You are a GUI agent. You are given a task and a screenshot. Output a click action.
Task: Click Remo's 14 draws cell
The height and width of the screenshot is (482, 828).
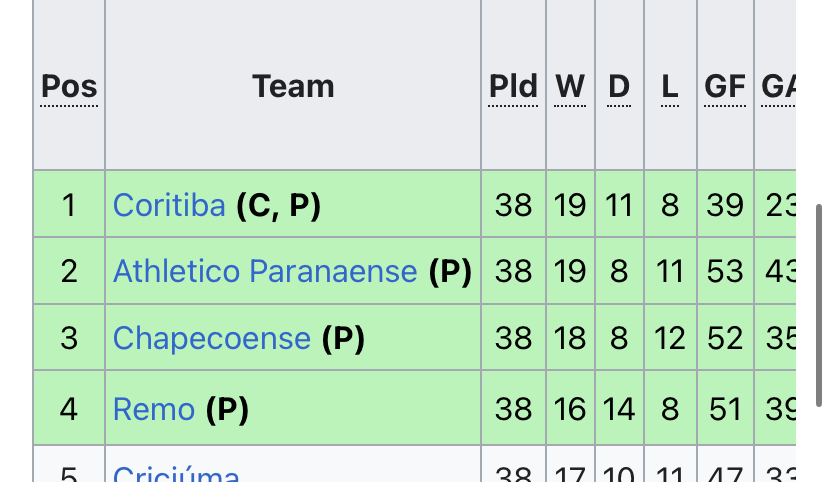[x=619, y=408]
